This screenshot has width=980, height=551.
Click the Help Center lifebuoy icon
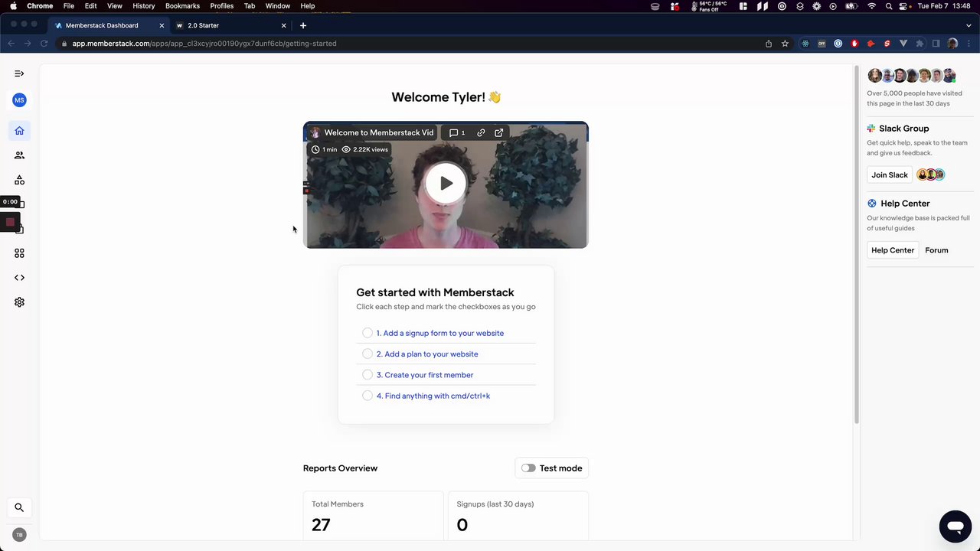pyautogui.click(x=871, y=204)
